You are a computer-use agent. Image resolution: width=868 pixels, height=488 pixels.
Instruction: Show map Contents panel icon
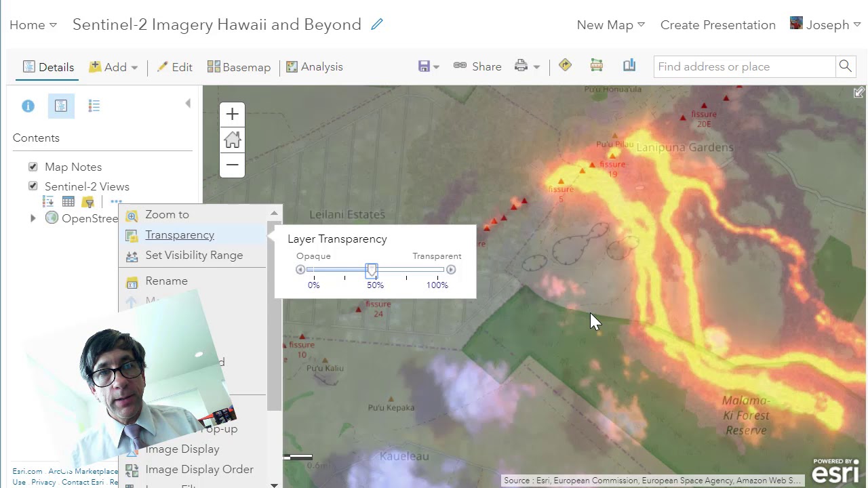(61, 106)
